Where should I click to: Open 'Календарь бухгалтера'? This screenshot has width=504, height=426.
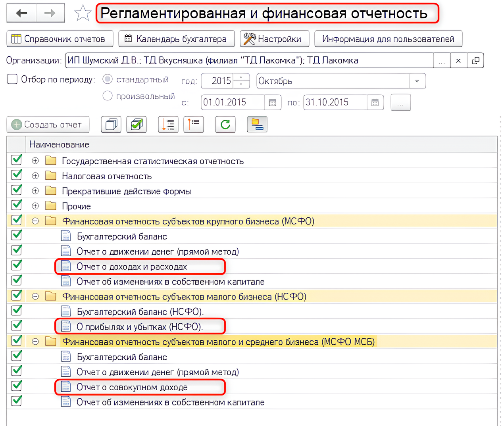pos(176,39)
